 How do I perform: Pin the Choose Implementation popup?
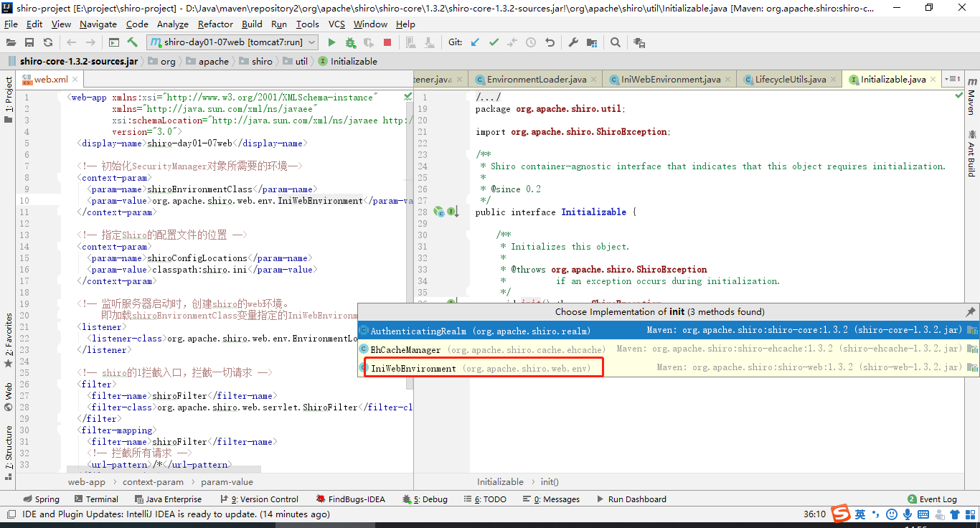971,312
